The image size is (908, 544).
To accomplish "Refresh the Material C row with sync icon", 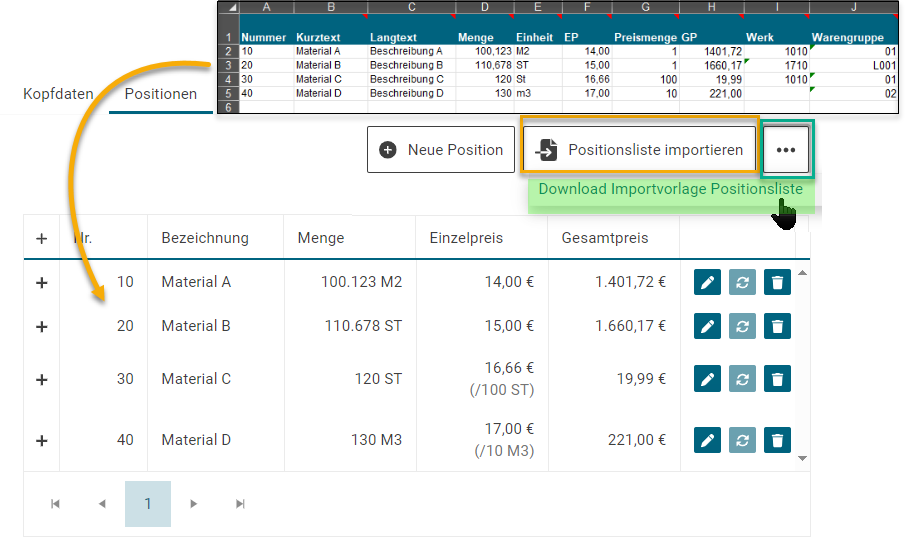I will tap(742, 379).
